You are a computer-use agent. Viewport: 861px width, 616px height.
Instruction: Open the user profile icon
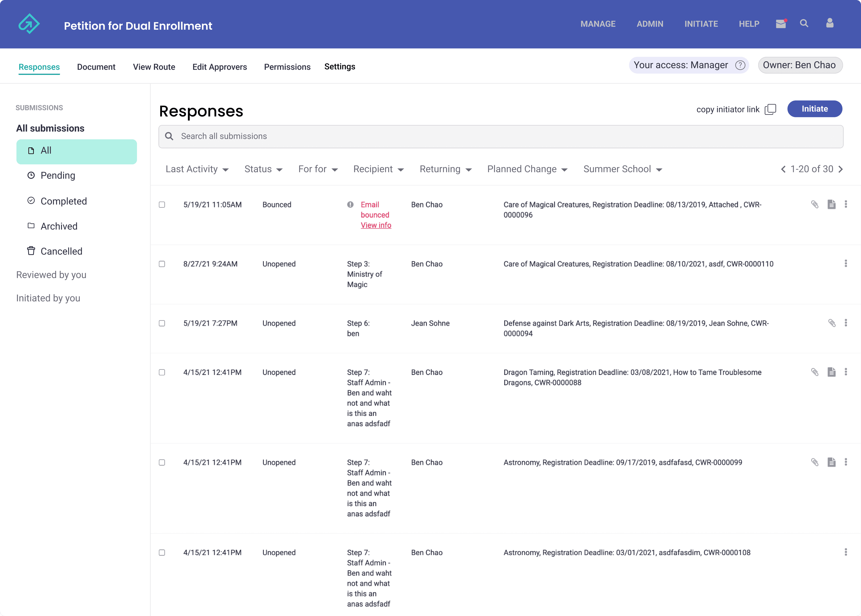[829, 23]
